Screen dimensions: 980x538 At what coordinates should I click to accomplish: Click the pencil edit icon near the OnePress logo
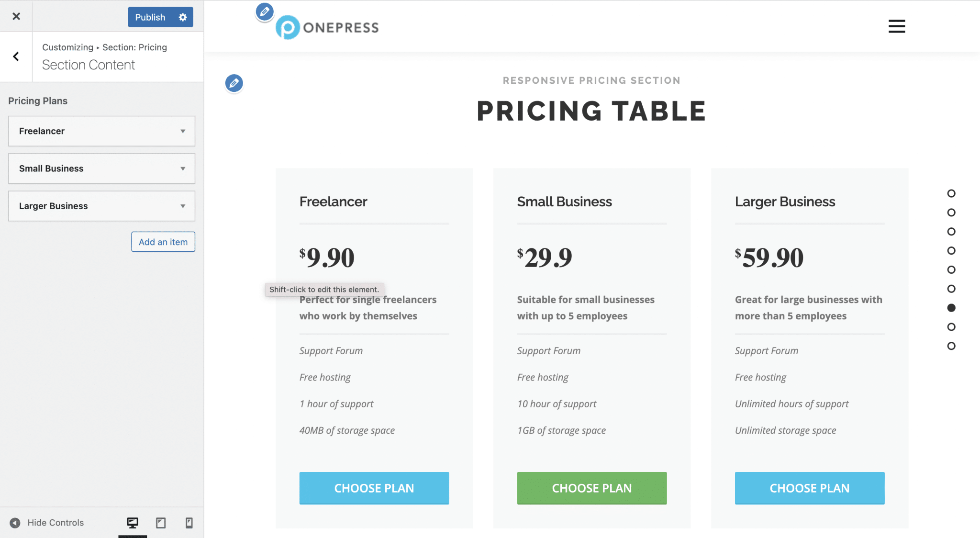tap(264, 12)
